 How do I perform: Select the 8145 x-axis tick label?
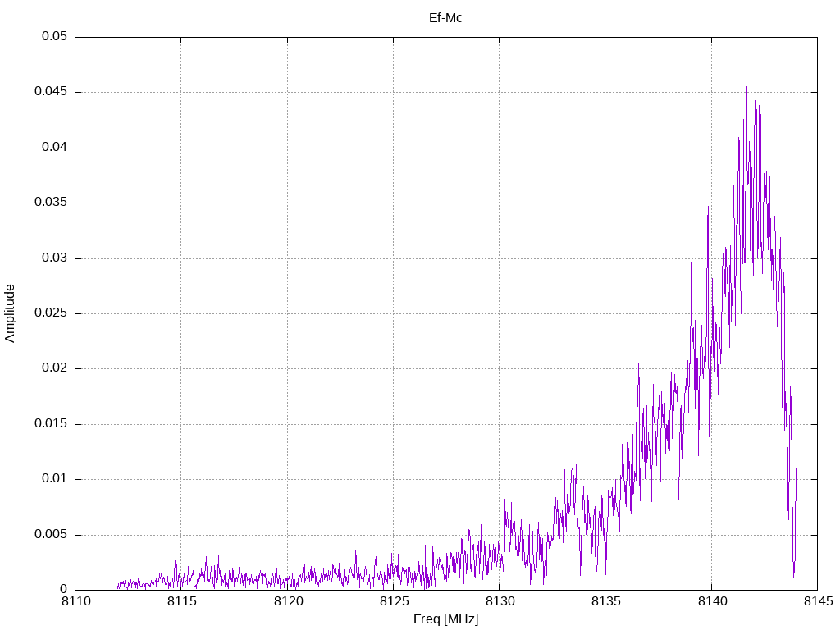816,603
